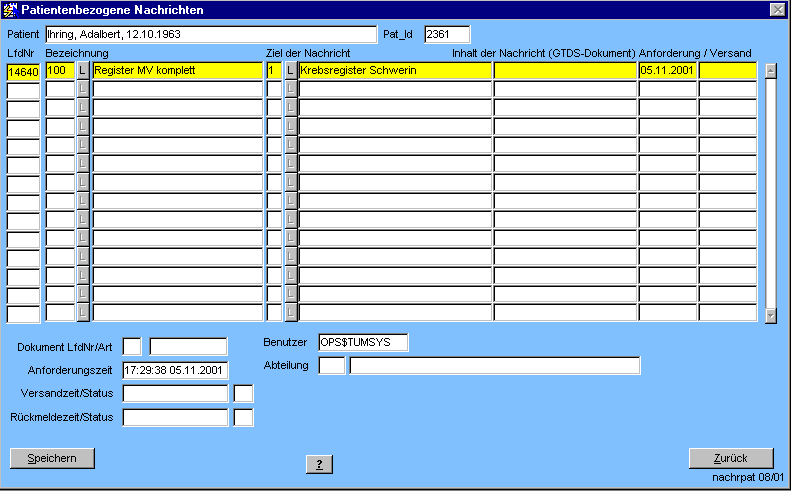This screenshot has height=491, width=791.
Task: Focus the Anforderungszeit timestamp field
Action: (175, 370)
